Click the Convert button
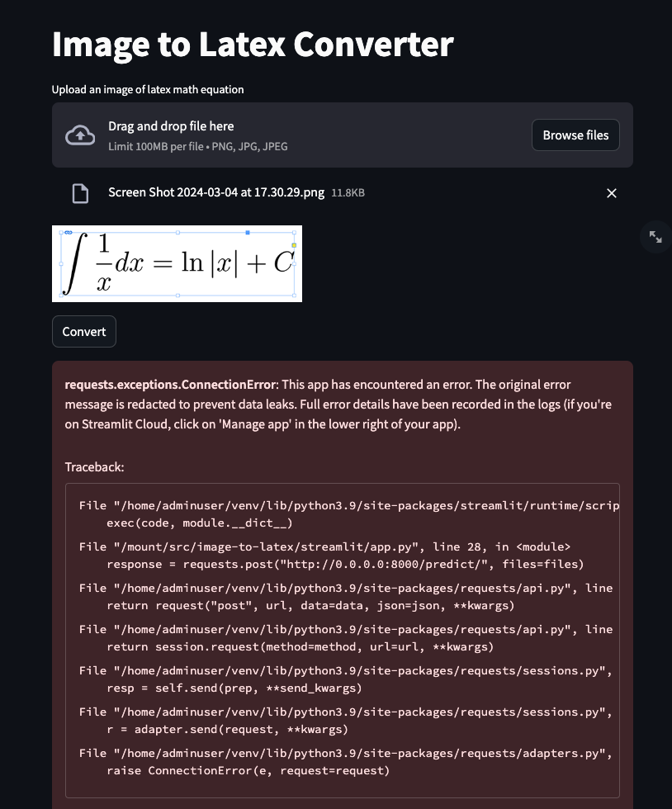672x809 pixels. [x=84, y=331]
